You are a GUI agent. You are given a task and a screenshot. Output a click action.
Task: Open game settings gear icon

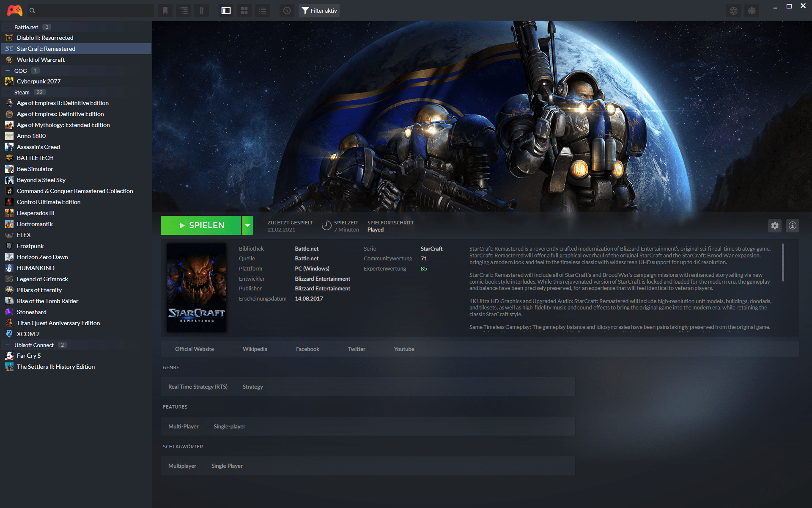(775, 226)
